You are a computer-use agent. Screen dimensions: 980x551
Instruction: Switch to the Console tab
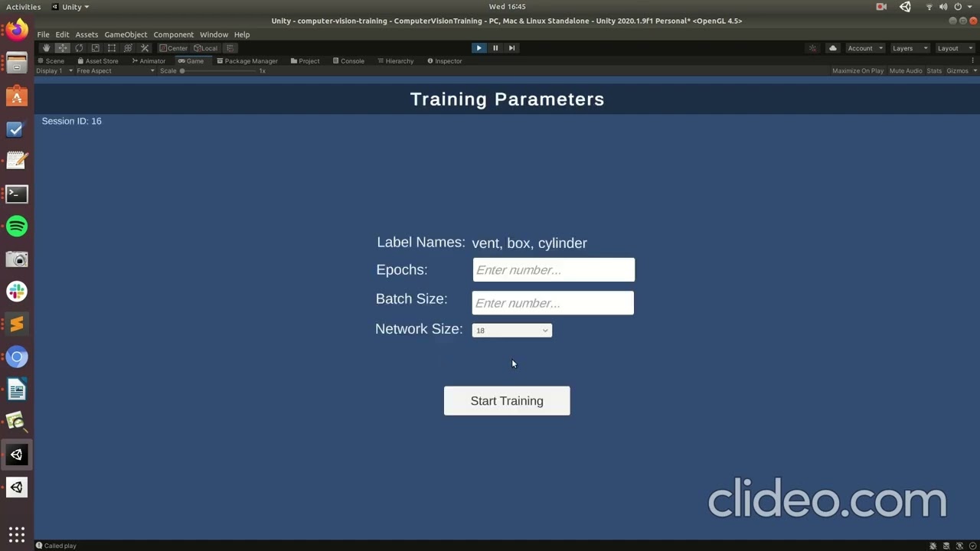click(x=348, y=61)
